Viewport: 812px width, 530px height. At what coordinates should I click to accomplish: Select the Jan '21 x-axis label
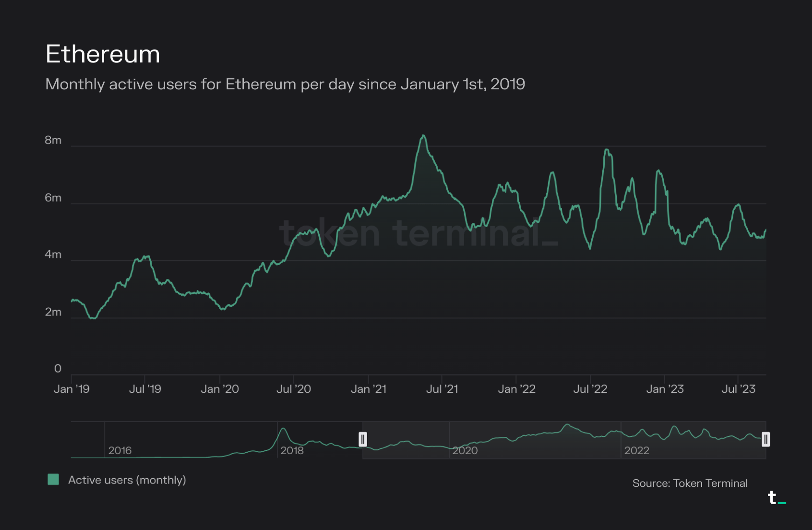(x=368, y=389)
